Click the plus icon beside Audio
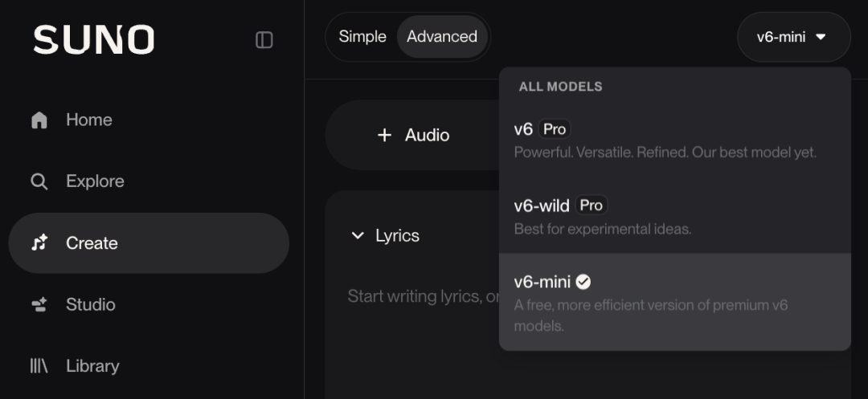Image resolution: width=868 pixels, height=399 pixels. (x=384, y=135)
